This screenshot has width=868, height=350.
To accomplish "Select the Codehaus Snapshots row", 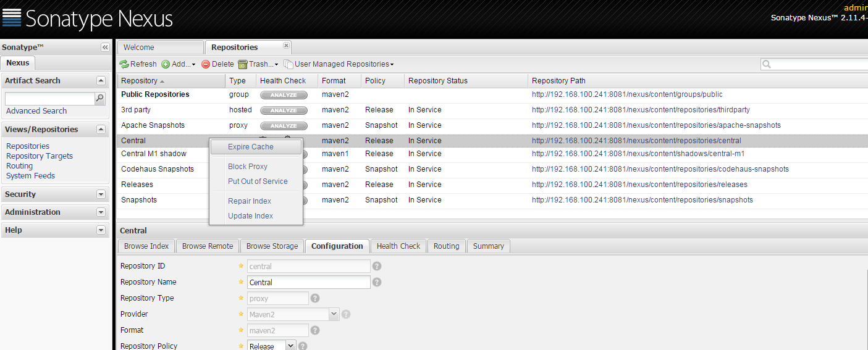I will tap(492, 169).
